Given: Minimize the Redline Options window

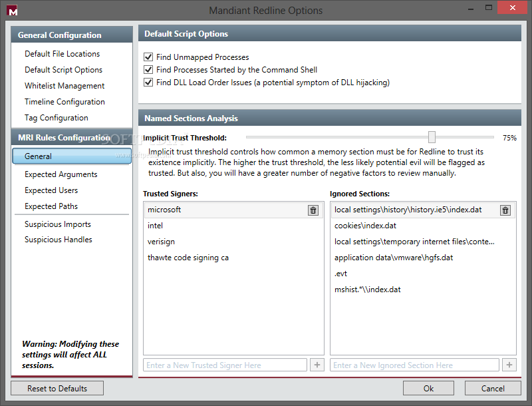Looking at the screenshot, I should pyautogui.click(x=471, y=9).
